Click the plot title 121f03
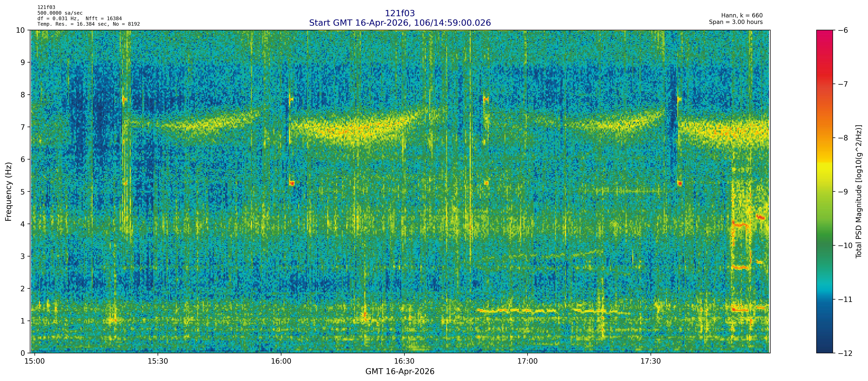868x381 pixels. tap(400, 13)
